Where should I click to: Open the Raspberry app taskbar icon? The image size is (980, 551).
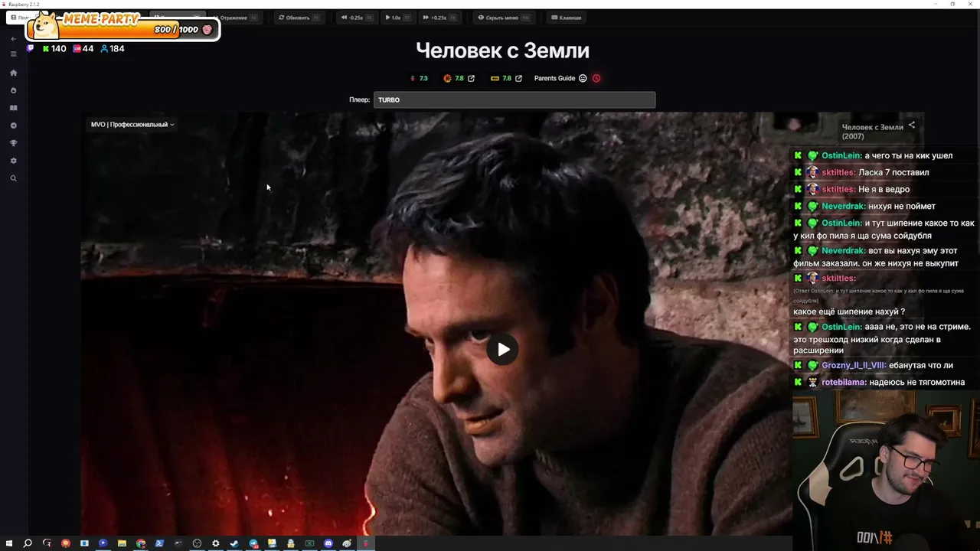[x=366, y=543]
